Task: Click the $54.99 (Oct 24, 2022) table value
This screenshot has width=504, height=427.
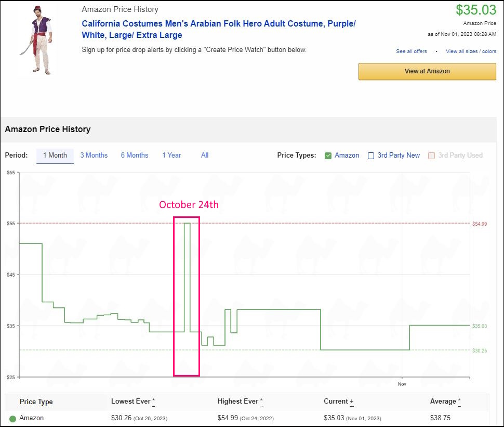Action: (x=246, y=418)
